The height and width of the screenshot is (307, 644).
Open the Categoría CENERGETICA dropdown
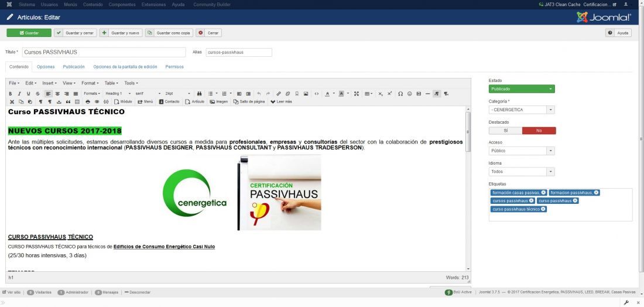(522, 110)
